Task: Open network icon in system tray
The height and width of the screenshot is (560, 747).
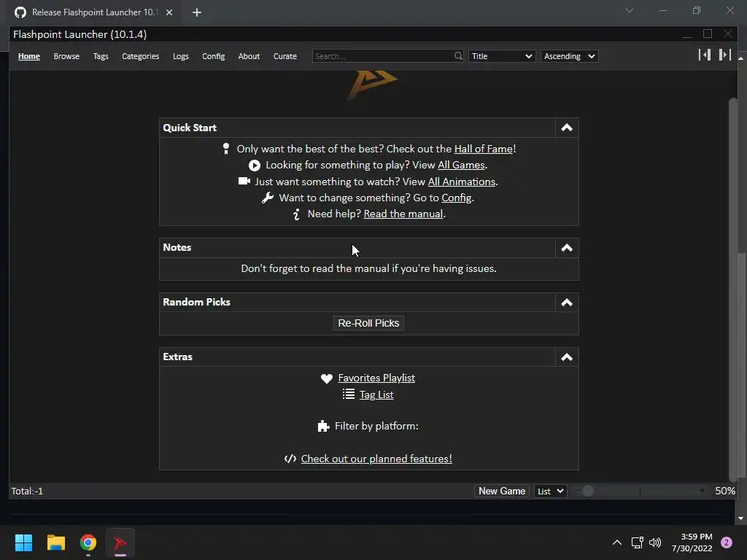Action: click(x=637, y=542)
